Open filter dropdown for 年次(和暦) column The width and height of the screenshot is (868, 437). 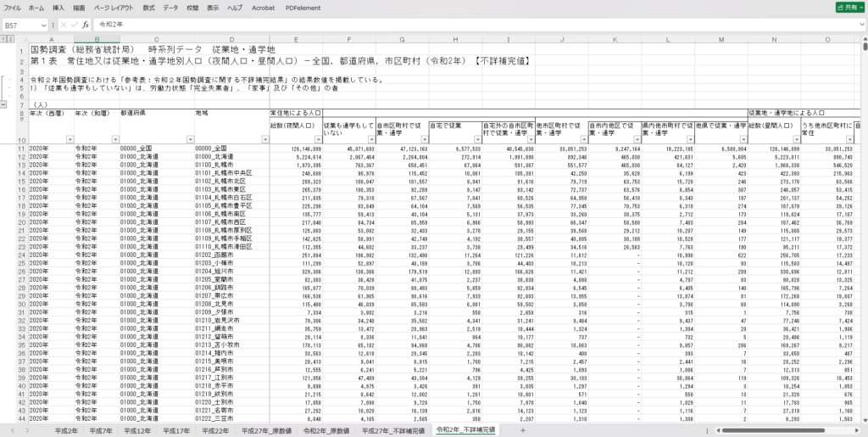point(115,139)
